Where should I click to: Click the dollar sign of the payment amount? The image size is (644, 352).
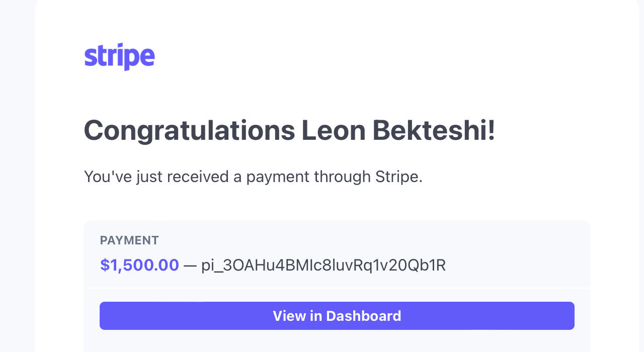click(104, 265)
